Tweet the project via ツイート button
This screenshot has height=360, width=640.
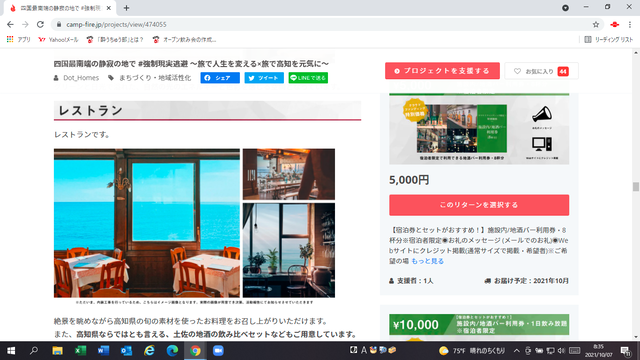[264, 78]
